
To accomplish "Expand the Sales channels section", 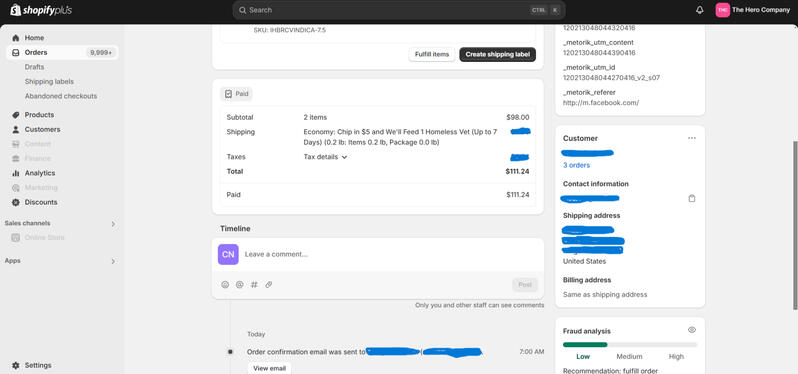I will click(113, 224).
